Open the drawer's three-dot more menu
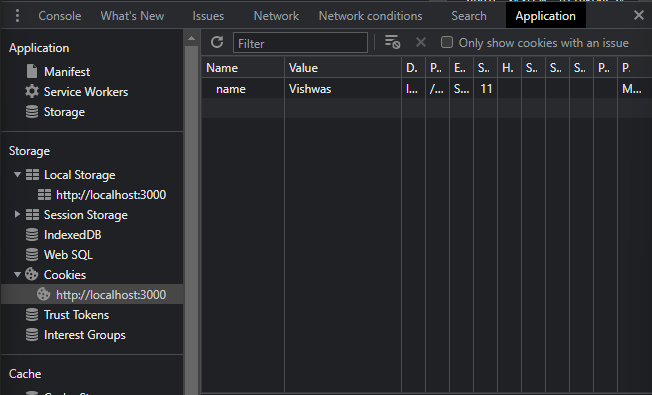 [x=17, y=16]
